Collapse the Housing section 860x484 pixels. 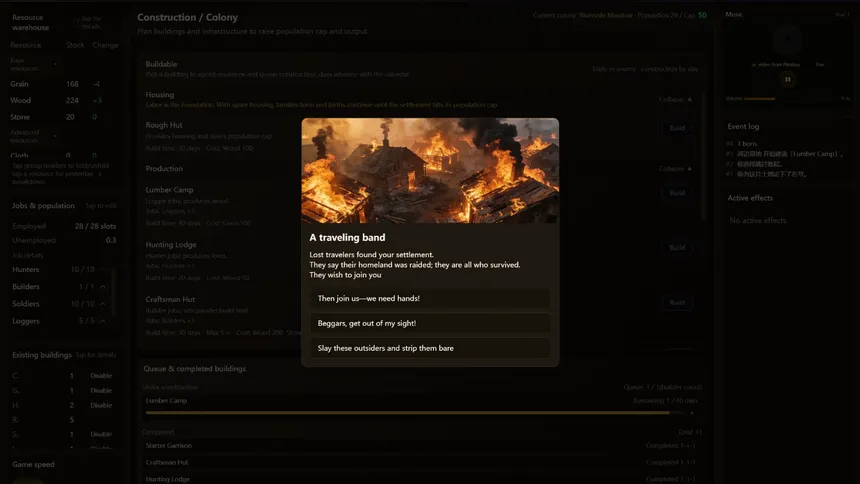tap(676, 100)
